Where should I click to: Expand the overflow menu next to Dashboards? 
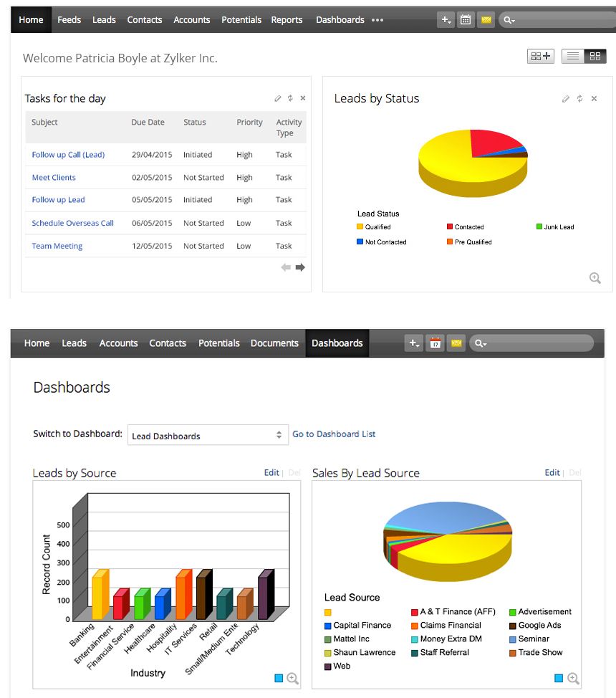376,20
